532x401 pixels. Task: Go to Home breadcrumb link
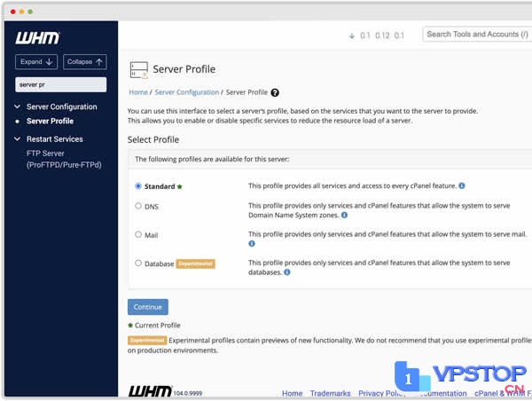click(138, 92)
